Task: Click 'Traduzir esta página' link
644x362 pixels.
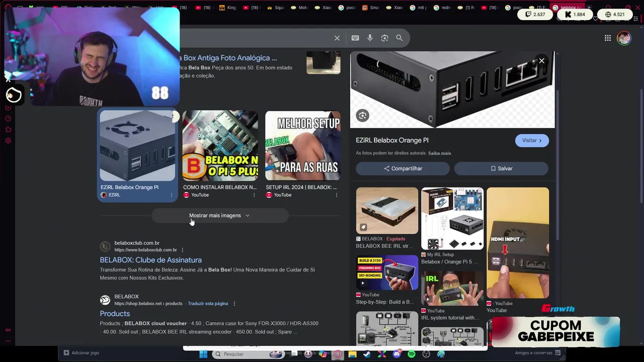Action: pos(208,304)
